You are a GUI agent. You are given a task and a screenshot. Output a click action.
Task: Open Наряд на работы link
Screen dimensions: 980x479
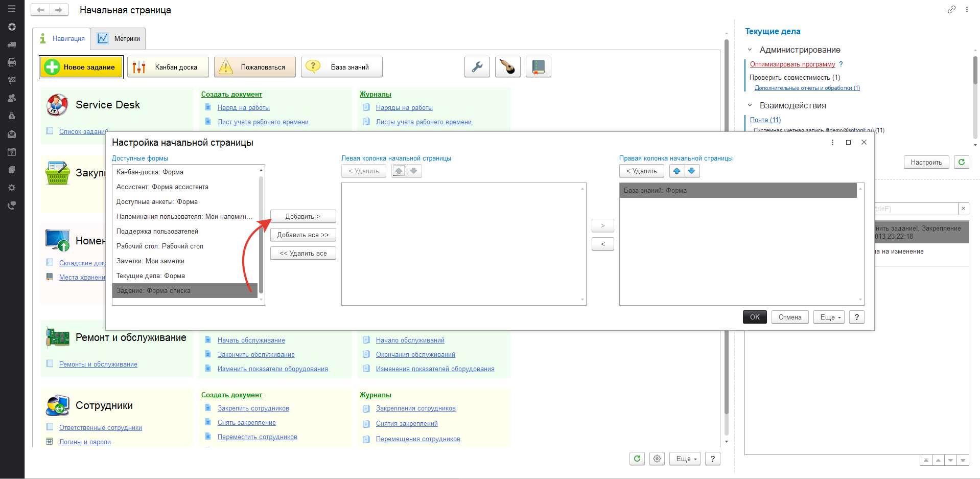click(243, 108)
